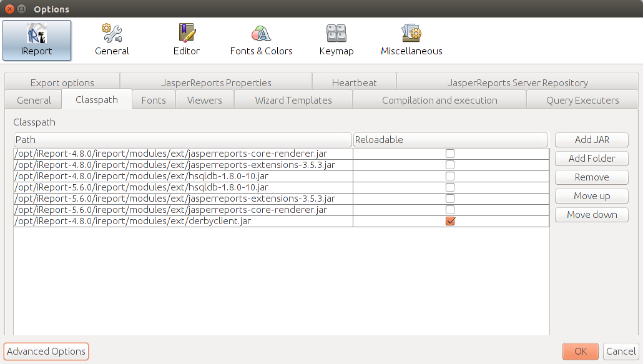The image size is (643, 364).
Task: Select path /opt/iReport-4.8.0 derbyclient.jar
Action: pos(184,221)
